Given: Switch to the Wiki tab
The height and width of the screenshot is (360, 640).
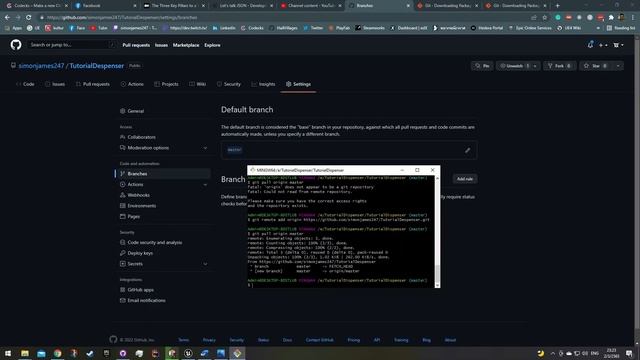Looking at the screenshot, I should point(197,84).
